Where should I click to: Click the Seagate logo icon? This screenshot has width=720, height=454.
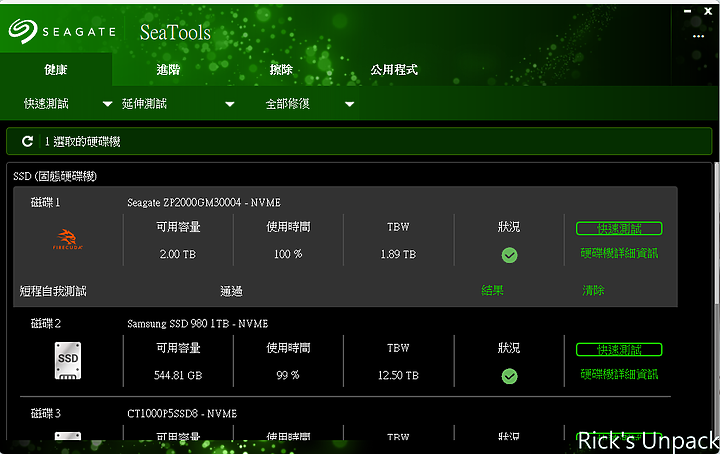[22, 31]
